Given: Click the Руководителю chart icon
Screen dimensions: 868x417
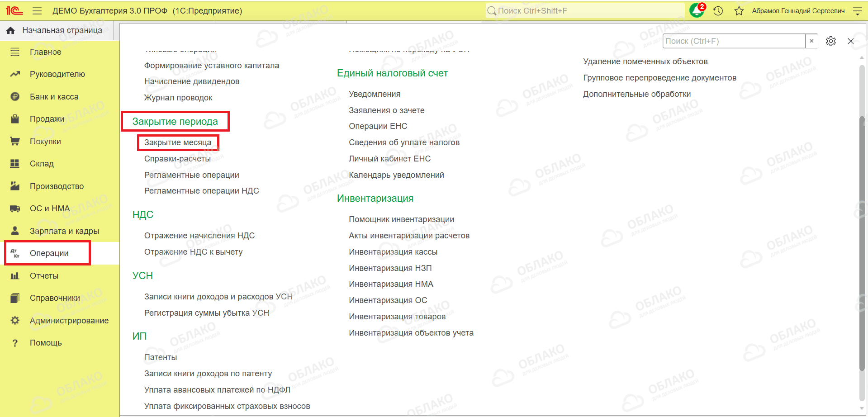Looking at the screenshot, I should [15, 74].
